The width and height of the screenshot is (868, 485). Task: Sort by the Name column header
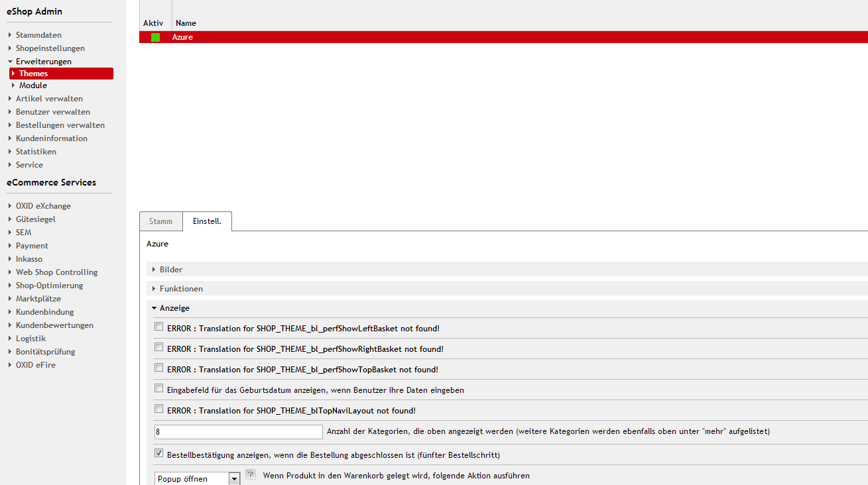click(x=186, y=23)
